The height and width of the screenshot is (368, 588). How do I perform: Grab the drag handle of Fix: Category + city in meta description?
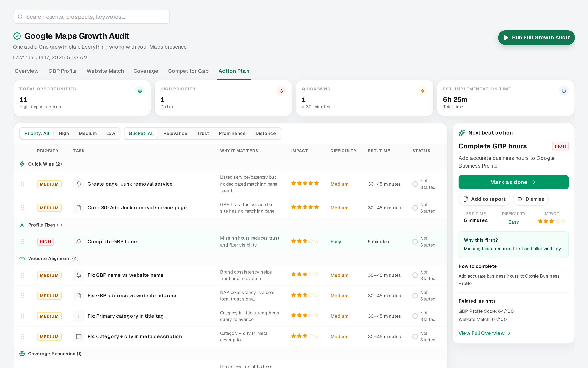pyautogui.click(x=22, y=336)
